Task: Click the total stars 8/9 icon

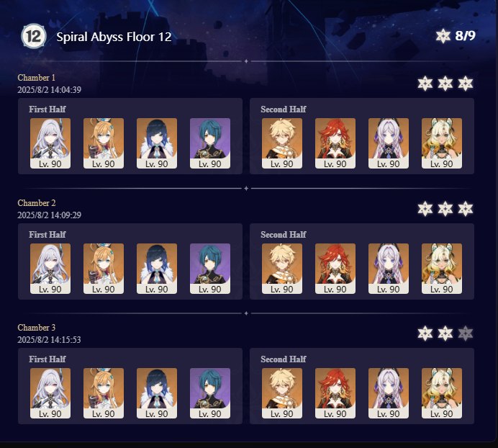Action: 443,35
